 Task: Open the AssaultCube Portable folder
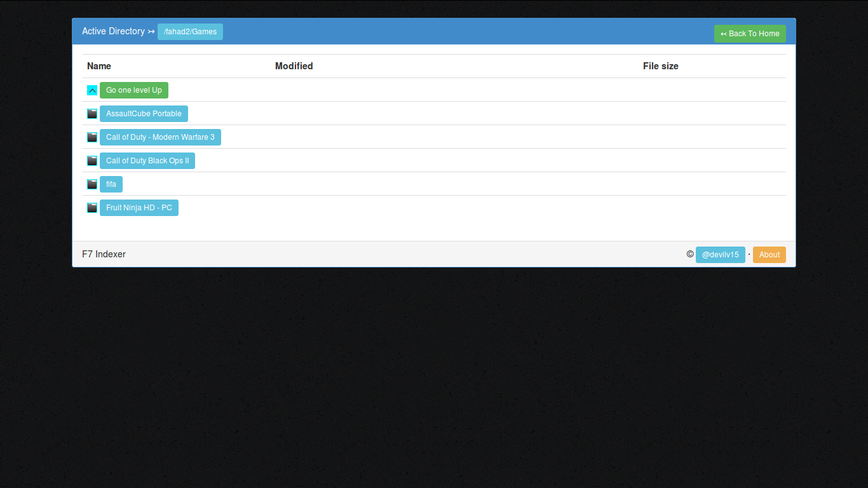pyautogui.click(x=144, y=114)
